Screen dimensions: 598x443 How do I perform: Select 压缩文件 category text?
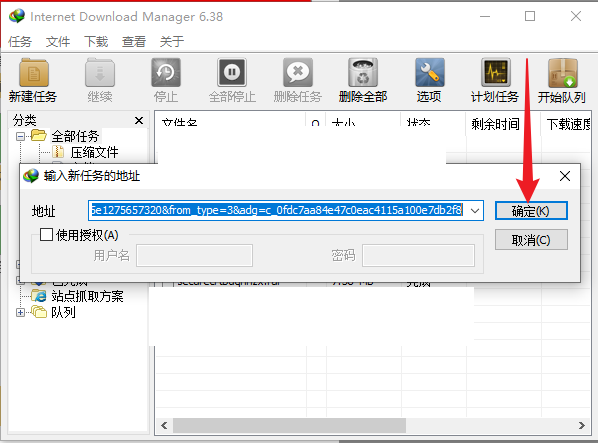click(x=94, y=152)
